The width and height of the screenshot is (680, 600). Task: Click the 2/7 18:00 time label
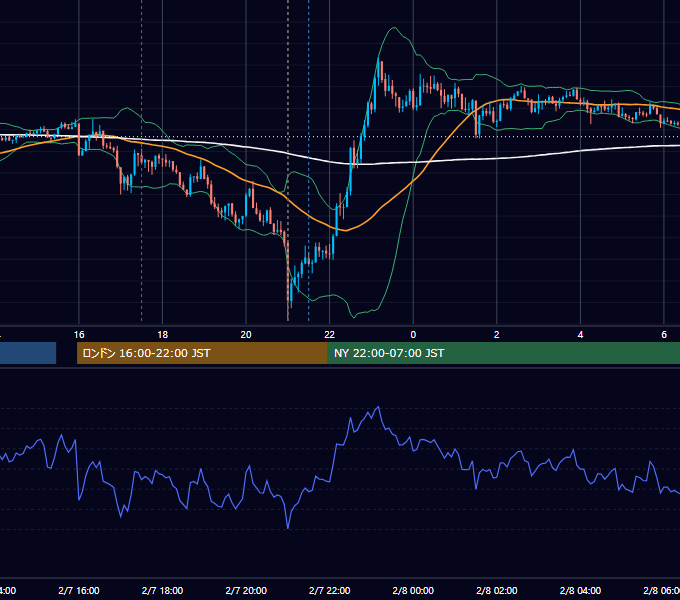coord(162,590)
